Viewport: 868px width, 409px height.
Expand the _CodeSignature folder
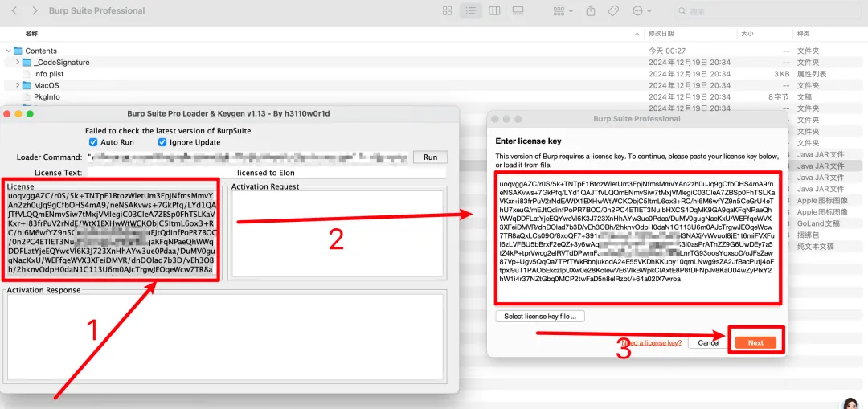click(18, 63)
